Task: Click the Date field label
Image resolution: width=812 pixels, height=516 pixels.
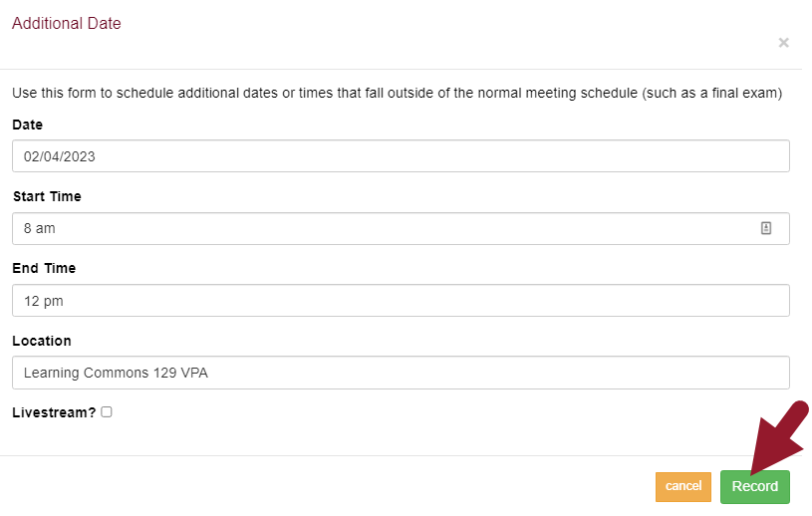Action: pyautogui.click(x=28, y=125)
